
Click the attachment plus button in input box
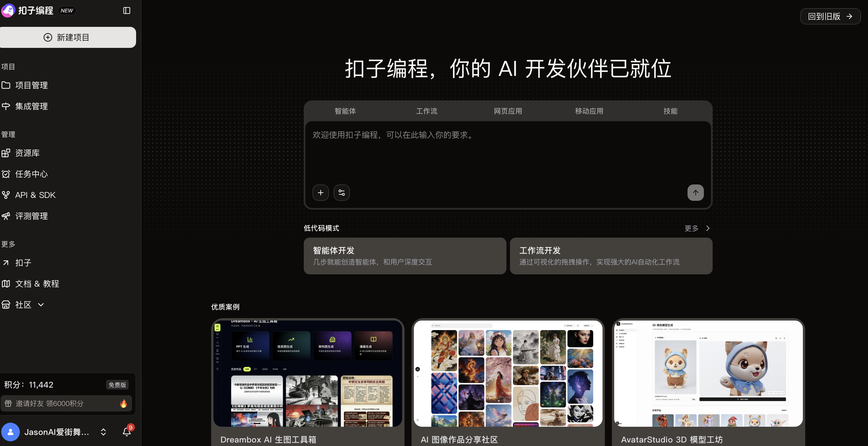320,192
